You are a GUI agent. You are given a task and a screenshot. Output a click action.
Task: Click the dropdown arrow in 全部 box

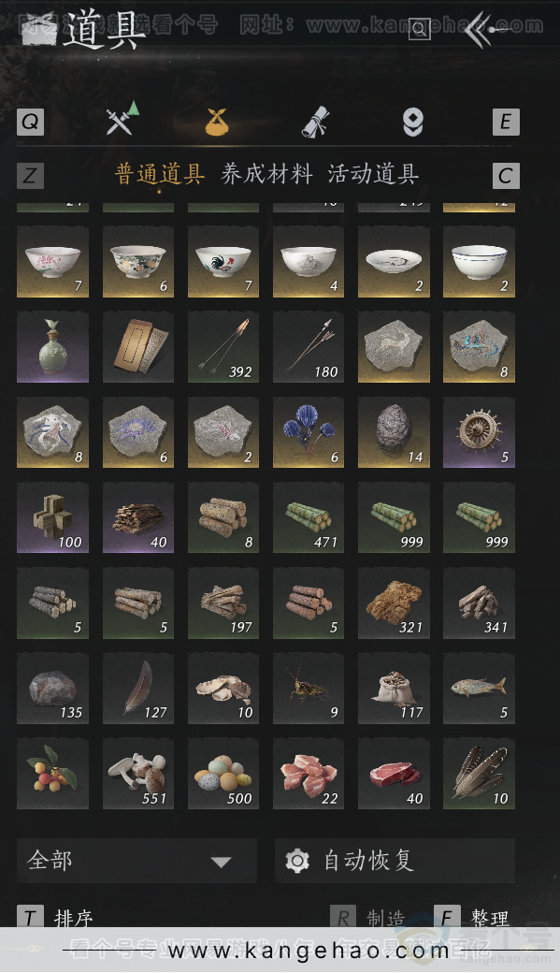pos(221,862)
